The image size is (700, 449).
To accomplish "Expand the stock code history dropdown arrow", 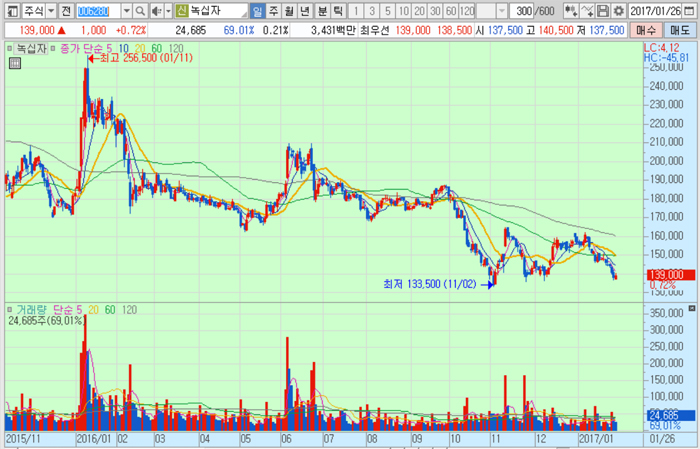I will coord(126,10).
